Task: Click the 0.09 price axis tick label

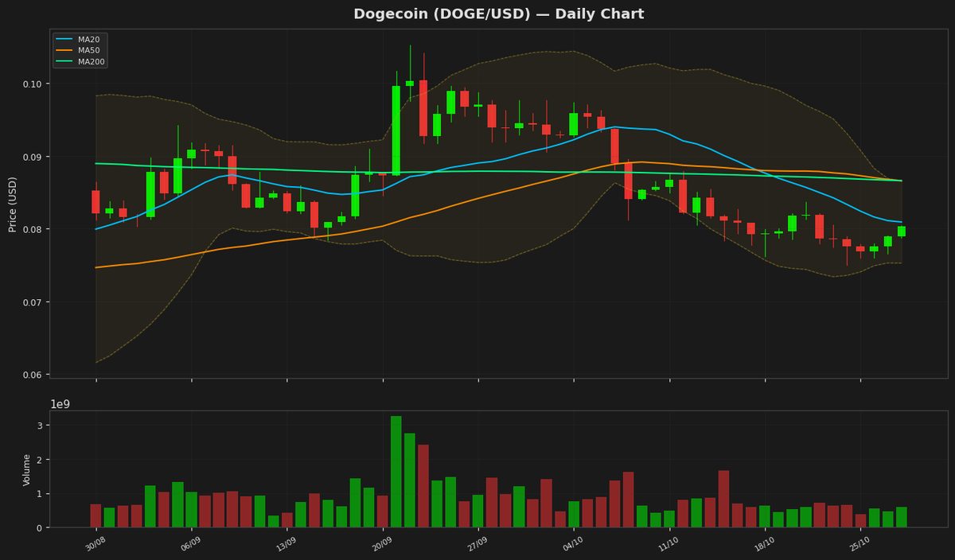Action: [x=31, y=157]
